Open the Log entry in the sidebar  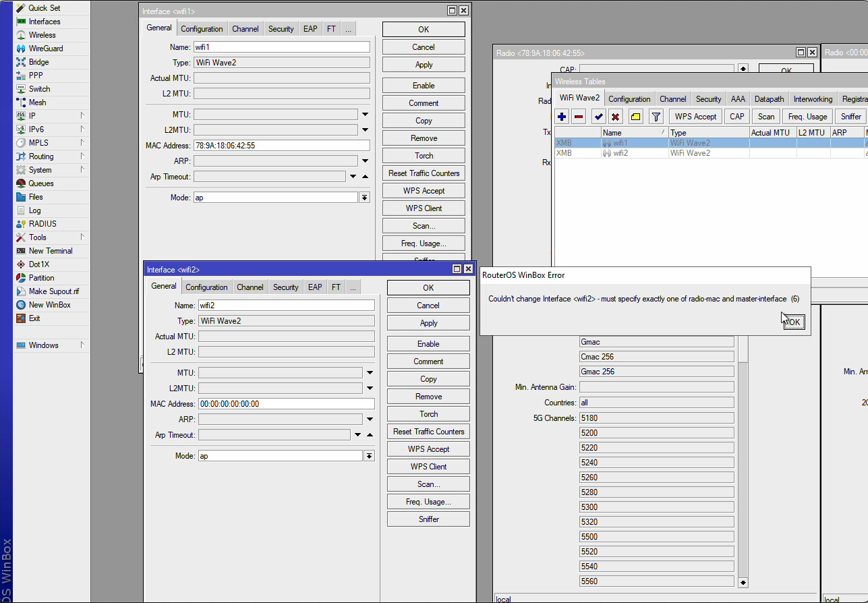(x=34, y=210)
